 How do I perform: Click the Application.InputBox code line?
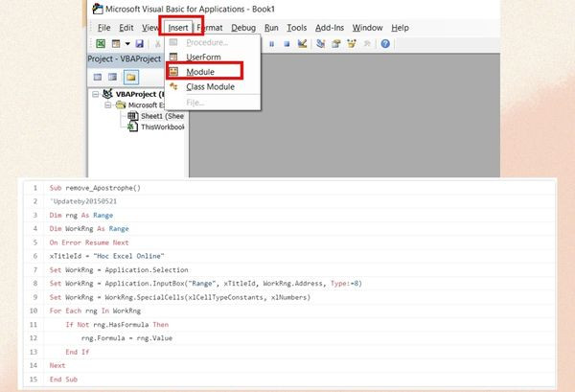206,284
